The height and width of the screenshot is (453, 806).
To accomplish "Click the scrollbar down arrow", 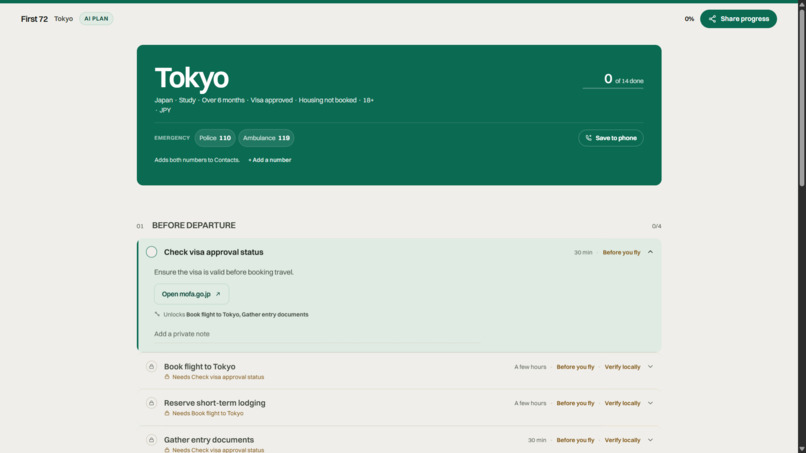I will point(802,449).
